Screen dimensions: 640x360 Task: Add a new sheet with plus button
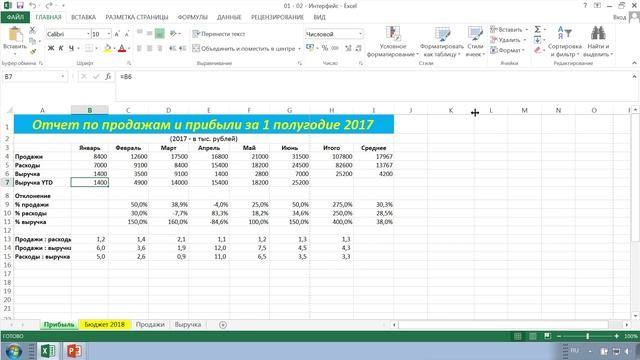223,324
